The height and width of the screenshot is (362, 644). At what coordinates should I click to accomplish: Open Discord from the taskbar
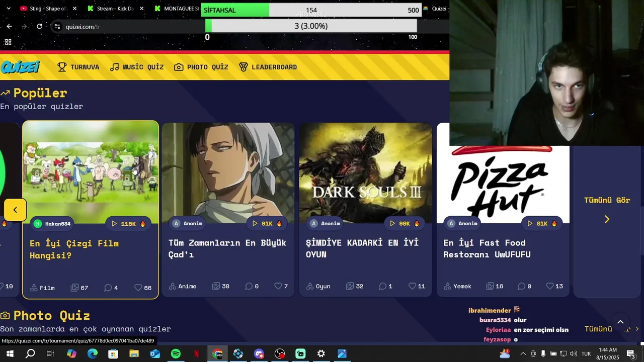point(259,354)
